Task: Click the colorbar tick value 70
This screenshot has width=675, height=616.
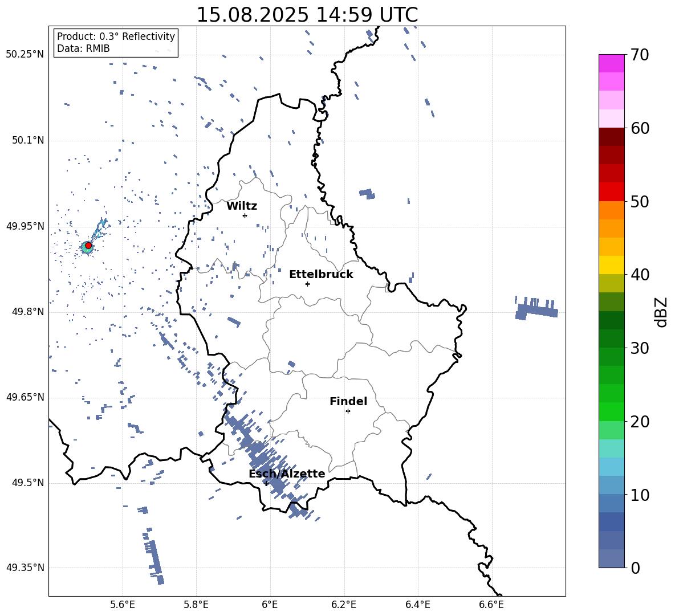Action: point(640,55)
